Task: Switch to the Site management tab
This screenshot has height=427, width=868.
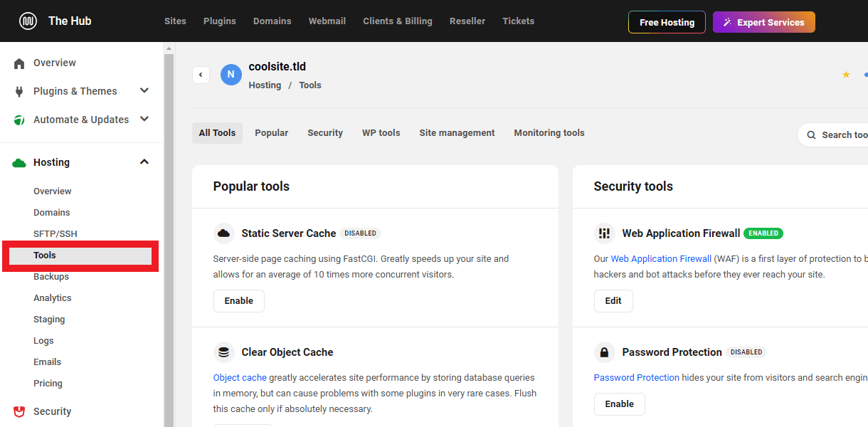Action: click(x=457, y=133)
